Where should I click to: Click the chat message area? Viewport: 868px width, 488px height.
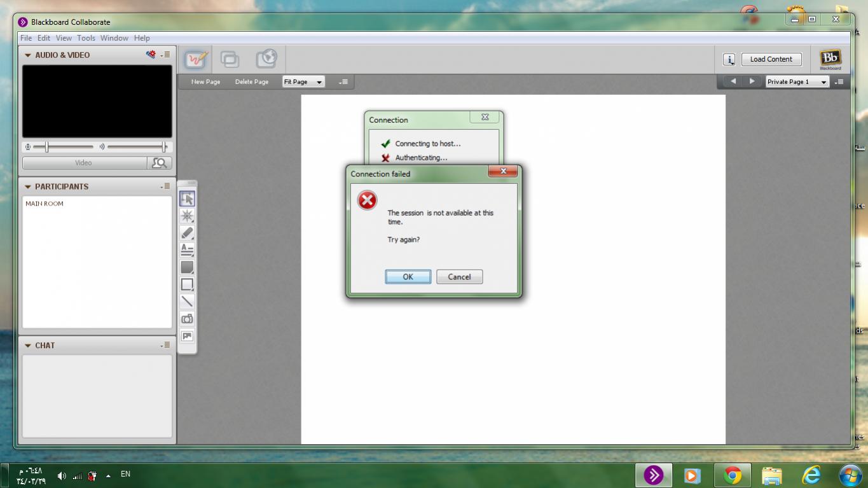click(x=97, y=396)
